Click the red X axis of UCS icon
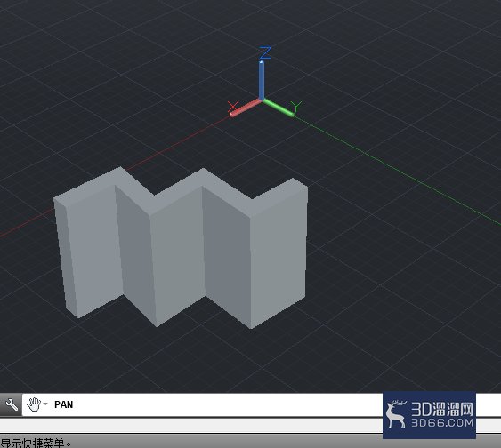 point(246,108)
